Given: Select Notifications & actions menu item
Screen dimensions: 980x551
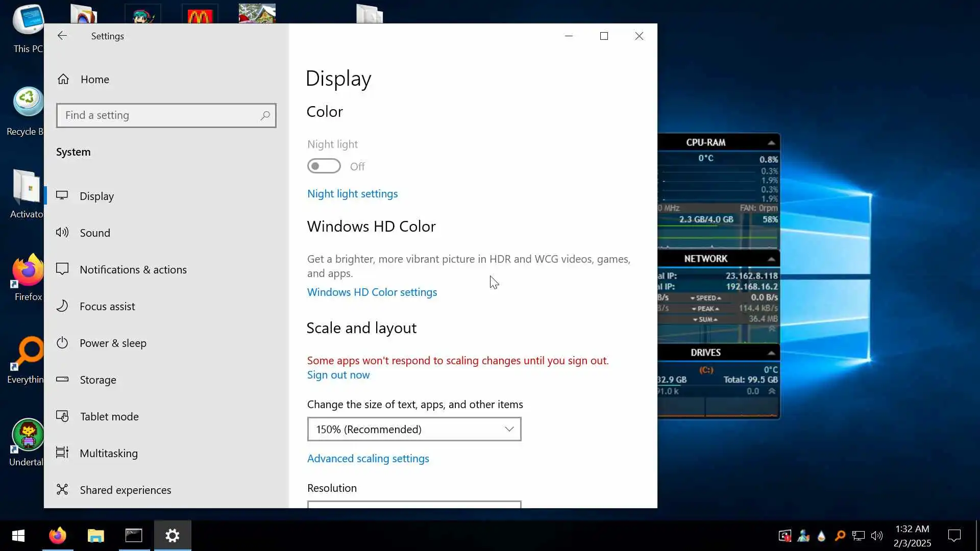Looking at the screenshot, I should [133, 269].
